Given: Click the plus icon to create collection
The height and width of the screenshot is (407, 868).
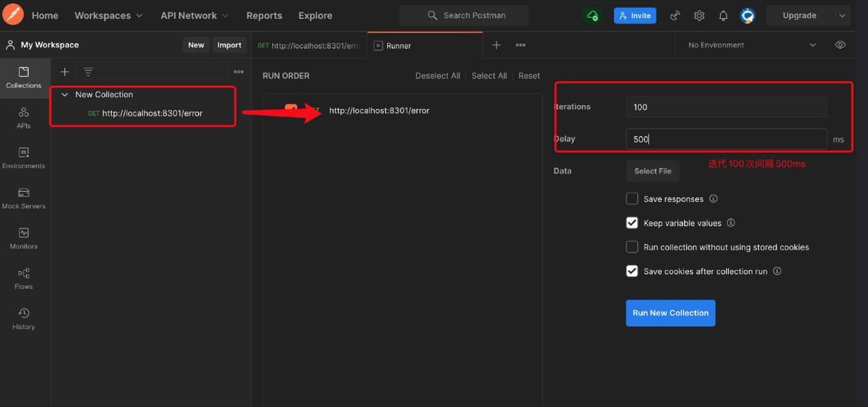Looking at the screenshot, I should coord(64,72).
